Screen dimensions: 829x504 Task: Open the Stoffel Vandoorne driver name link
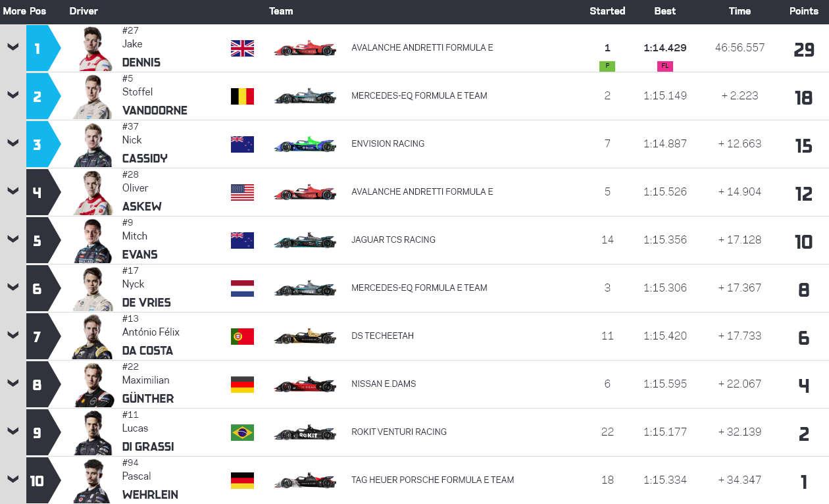tap(155, 110)
